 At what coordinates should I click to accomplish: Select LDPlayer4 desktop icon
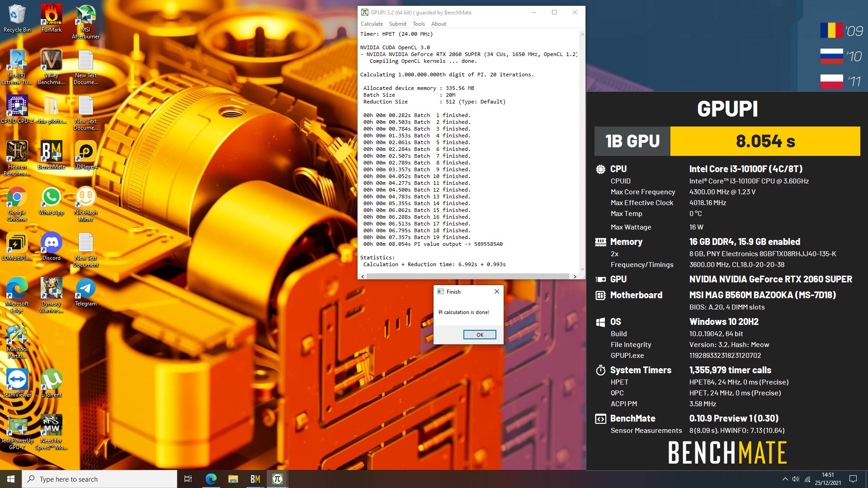85,155
